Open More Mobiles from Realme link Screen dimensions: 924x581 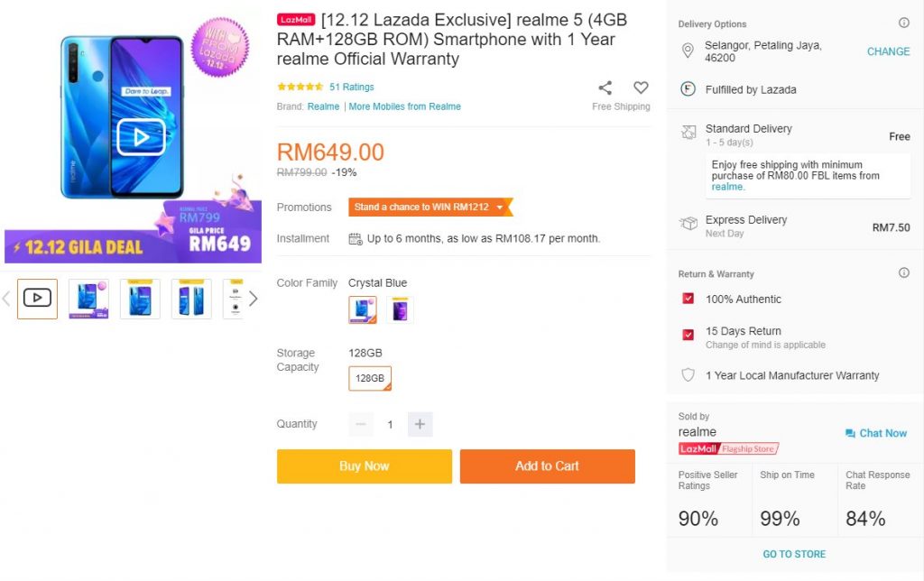(x=404, y=106)
